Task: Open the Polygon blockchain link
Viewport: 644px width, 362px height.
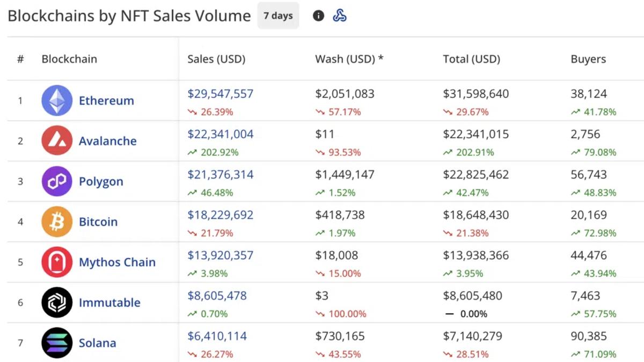Action: point(101,182)
